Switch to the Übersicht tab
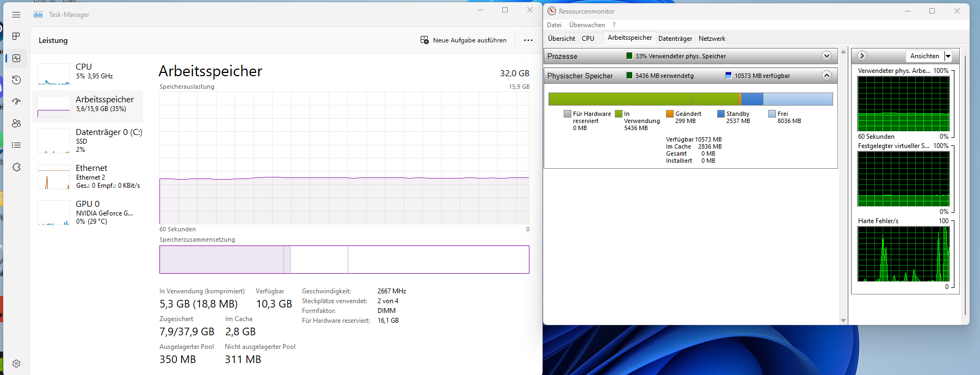The height and width of the screenshot is (375, 980). 562,39
